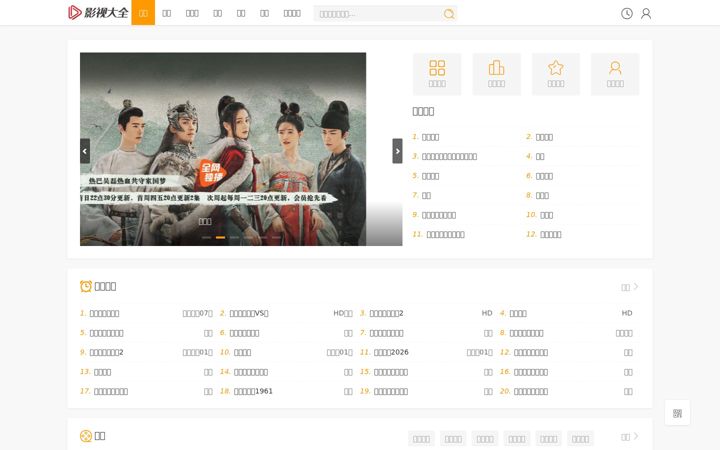Open the only three-character navigation item

tap(192, 13)
